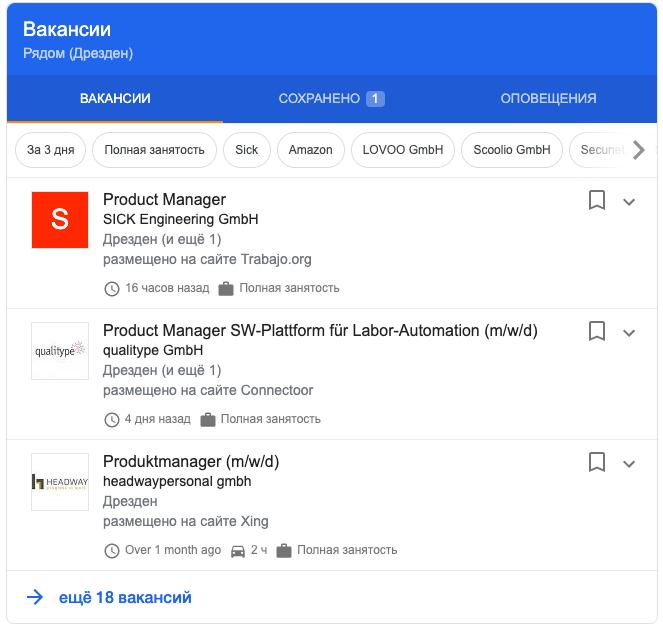The height and width of the screenshot is (627, 663).
Task: Expand the SICK Engineering job listing
Action: coord(629,201)
